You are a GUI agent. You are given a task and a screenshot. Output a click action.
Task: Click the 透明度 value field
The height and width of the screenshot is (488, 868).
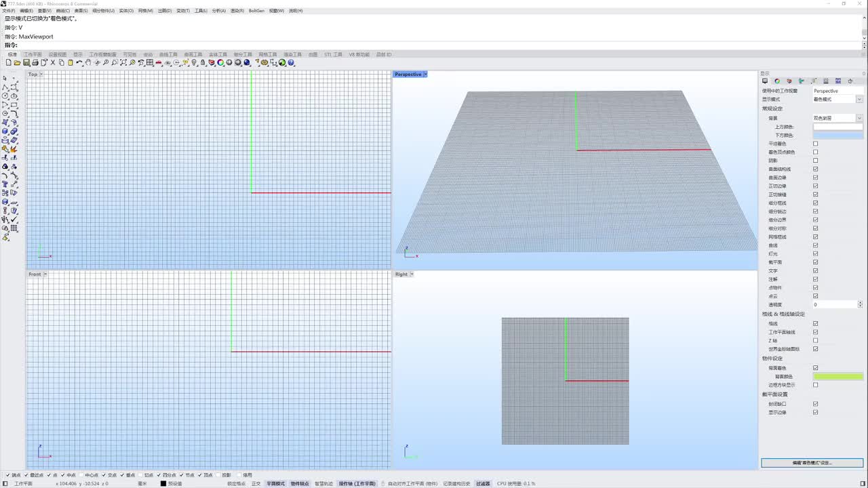835,304
